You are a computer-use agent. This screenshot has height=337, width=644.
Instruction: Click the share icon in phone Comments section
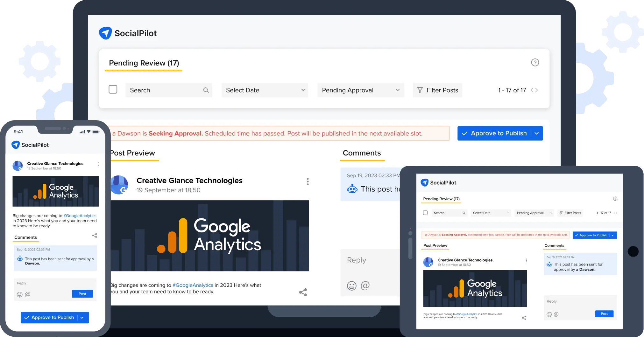(94, 236)
